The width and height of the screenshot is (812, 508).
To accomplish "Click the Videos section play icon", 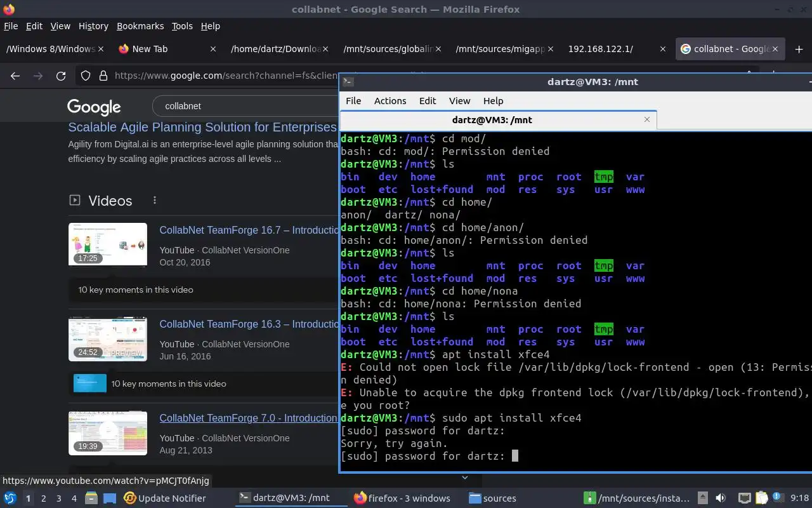I will click(75, 200).
